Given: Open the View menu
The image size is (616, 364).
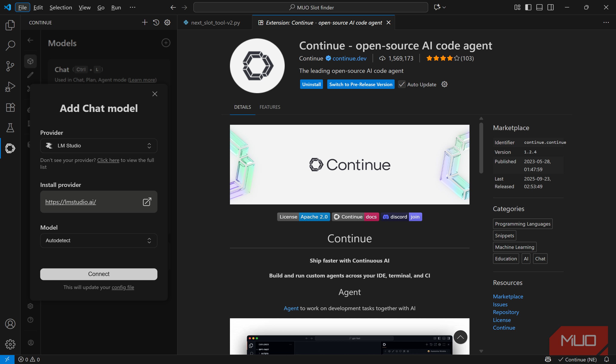Looking at the screenshot, I should point(84,7).
